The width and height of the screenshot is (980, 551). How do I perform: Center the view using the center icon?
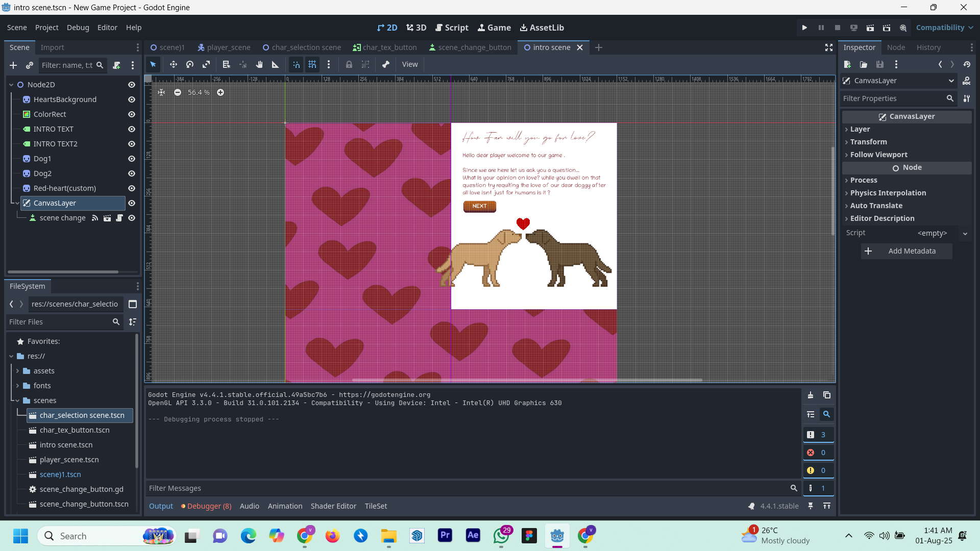161,92
